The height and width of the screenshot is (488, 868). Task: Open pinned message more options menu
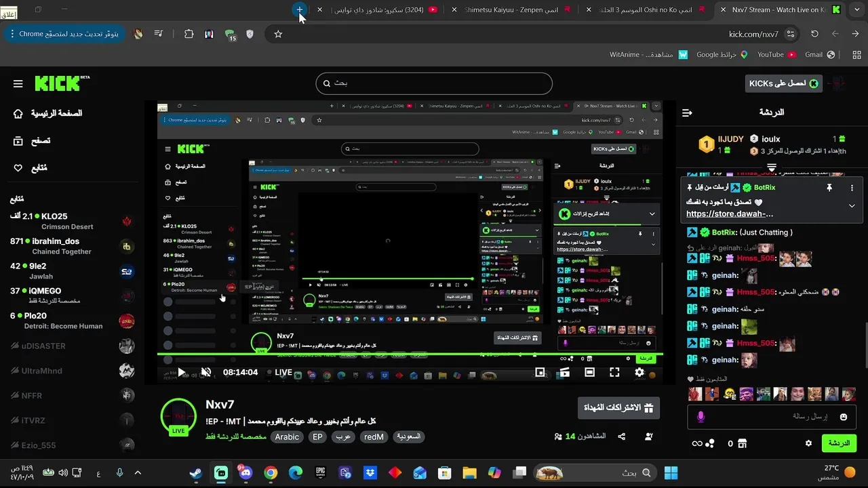(852, 188)
